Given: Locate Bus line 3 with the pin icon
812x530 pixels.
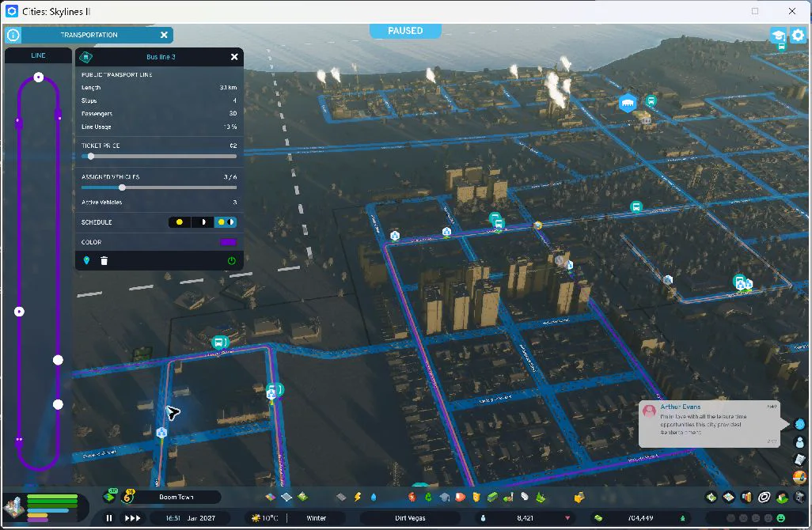Looking at the screenshot, I should pos(86,260).
